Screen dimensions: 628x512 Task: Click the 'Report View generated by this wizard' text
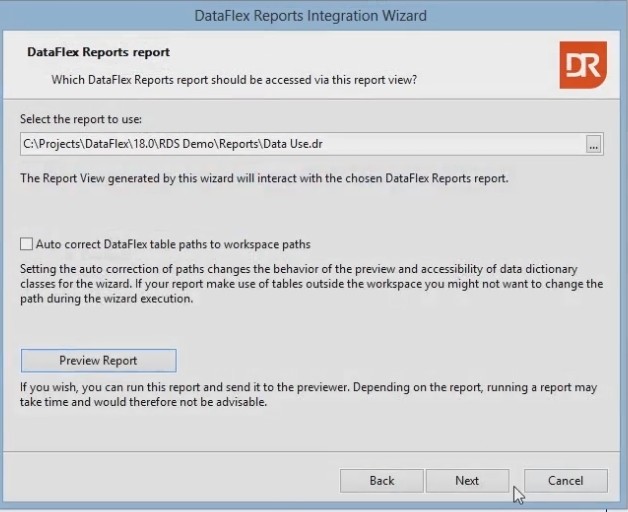264,179
